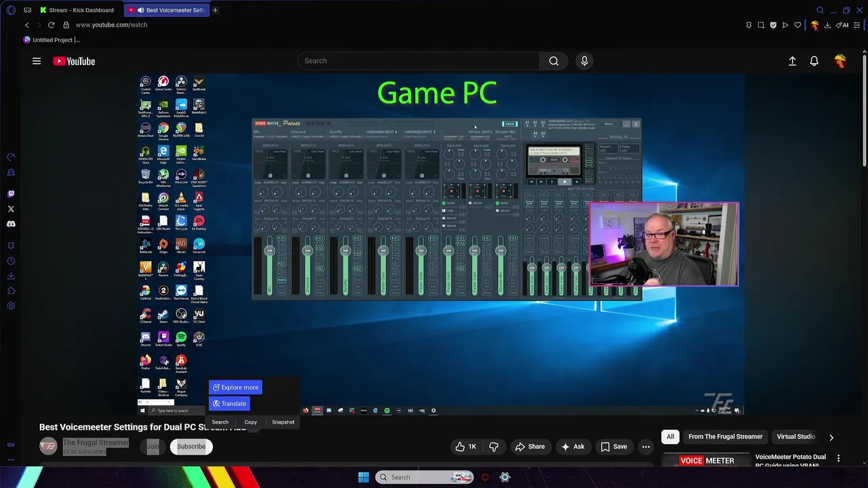Open a new browser tab with plus

215,10
